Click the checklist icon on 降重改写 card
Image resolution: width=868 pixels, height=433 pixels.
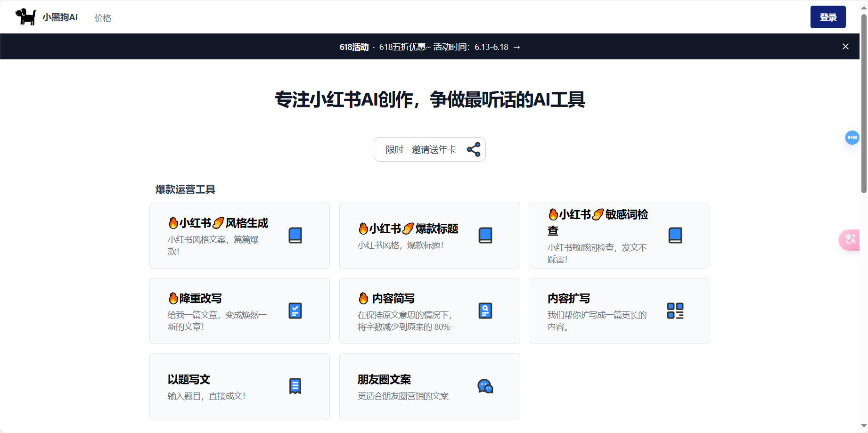(x=295, y=310)
